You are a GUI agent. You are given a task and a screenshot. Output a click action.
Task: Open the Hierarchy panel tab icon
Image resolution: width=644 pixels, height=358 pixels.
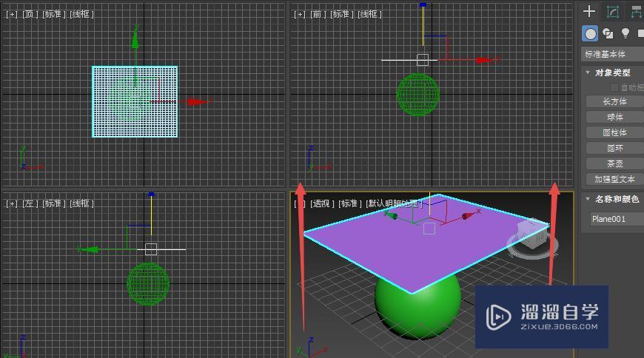pos(637,12)
